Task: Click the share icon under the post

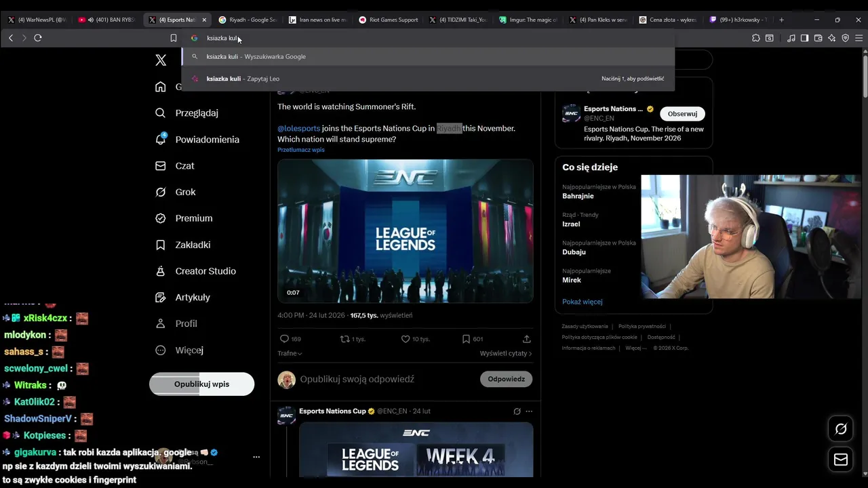Action: point(527,339)
